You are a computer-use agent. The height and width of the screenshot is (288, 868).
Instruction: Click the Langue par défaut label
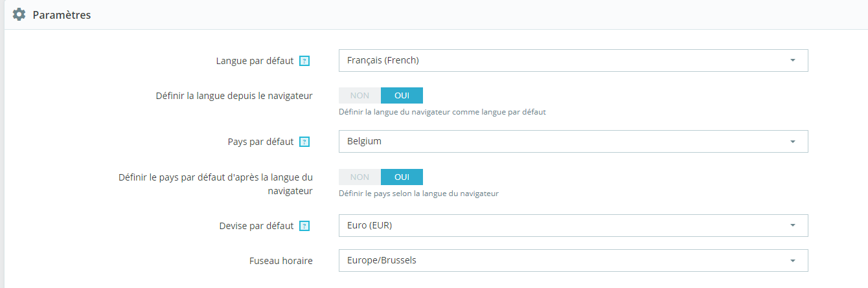point(255,61)
